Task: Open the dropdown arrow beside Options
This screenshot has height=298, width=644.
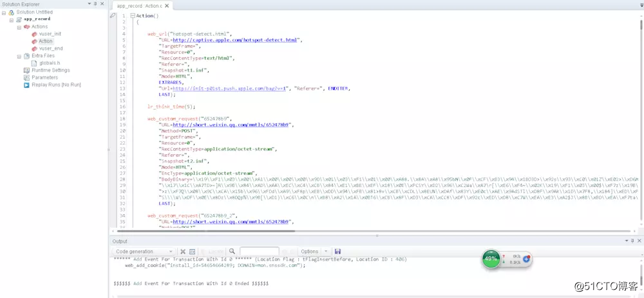Action: pos(326,252)
